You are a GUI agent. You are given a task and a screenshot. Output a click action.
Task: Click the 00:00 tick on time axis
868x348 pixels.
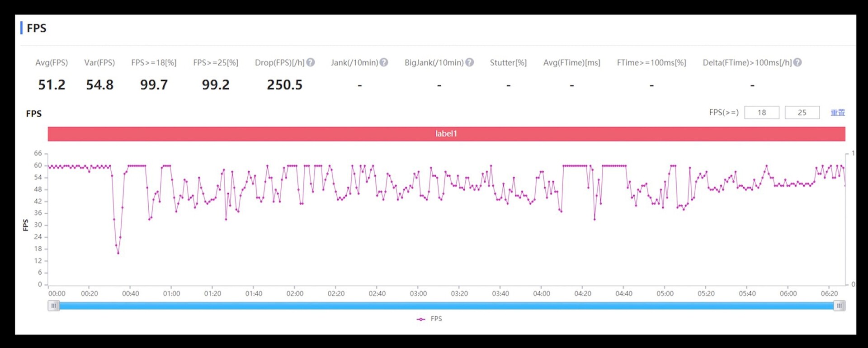click(x=57, y=294)
